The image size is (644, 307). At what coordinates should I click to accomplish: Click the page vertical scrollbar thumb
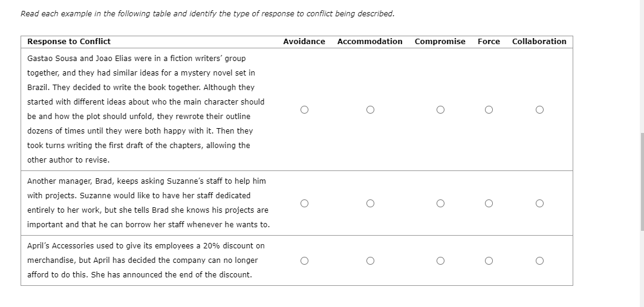(x=642, y=182)
